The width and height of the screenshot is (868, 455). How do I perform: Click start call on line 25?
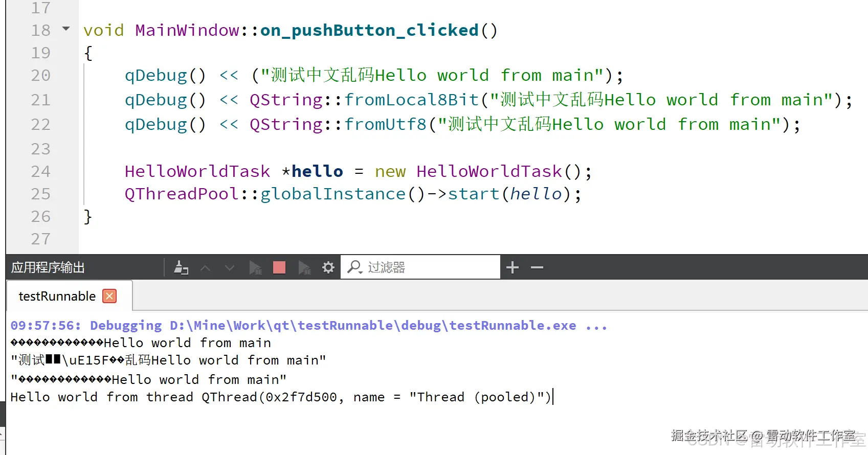point(474,194)
